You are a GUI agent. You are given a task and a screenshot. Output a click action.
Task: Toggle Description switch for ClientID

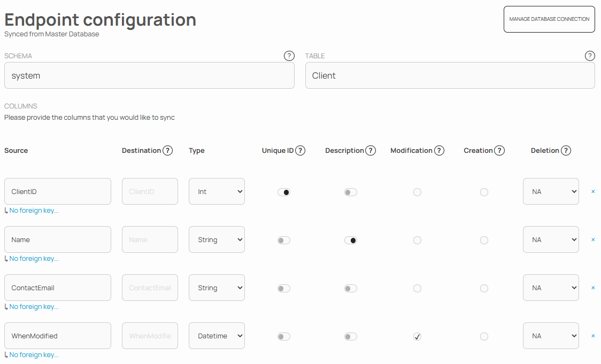(350, 192)
